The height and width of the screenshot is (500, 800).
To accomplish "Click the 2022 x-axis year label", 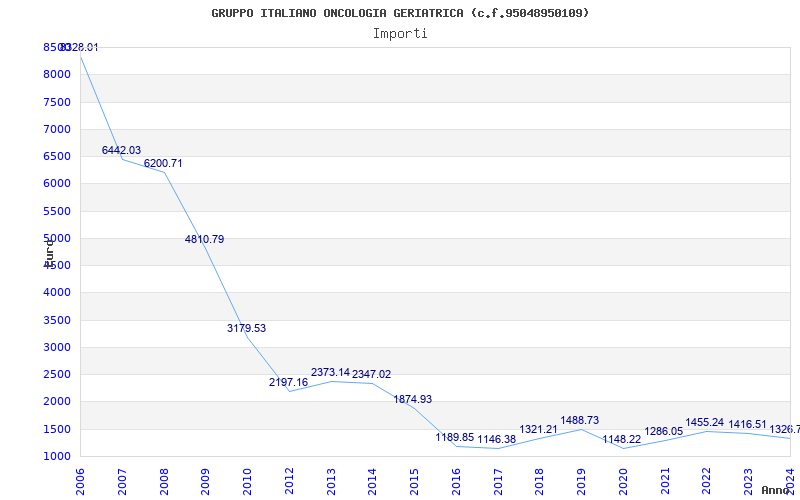I will 707,481.
